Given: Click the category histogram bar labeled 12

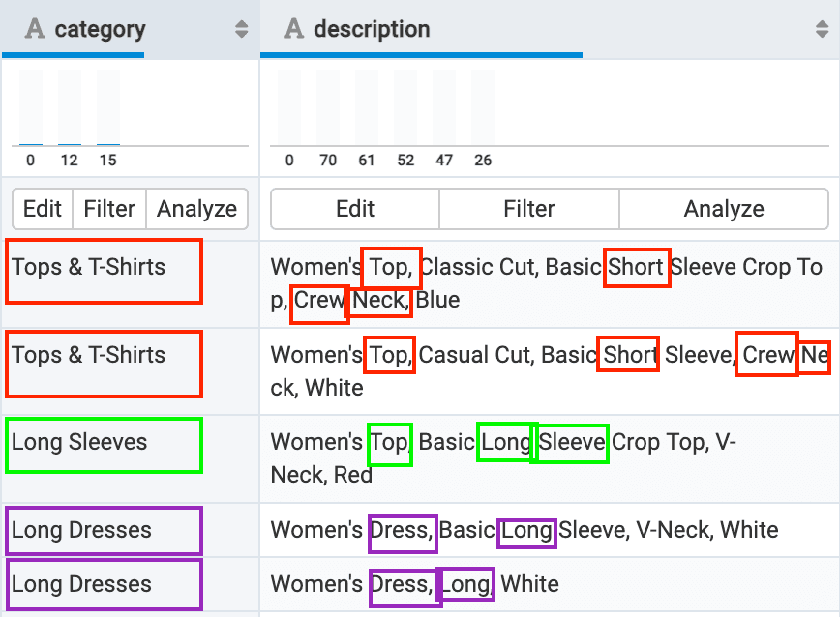Looking at the screenshot, I should click(x=70, y=107).
